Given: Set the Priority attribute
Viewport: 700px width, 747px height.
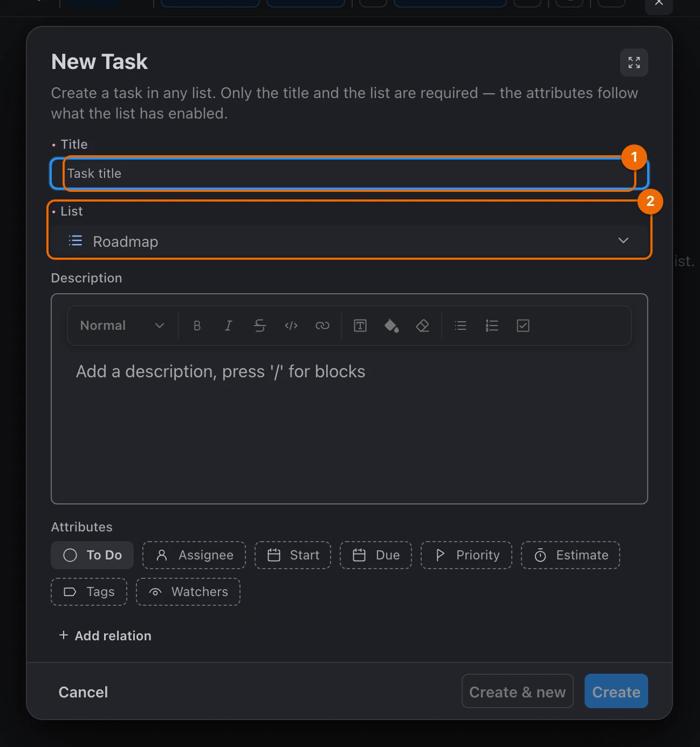Looking at the screenshot, I should point(466,555).
